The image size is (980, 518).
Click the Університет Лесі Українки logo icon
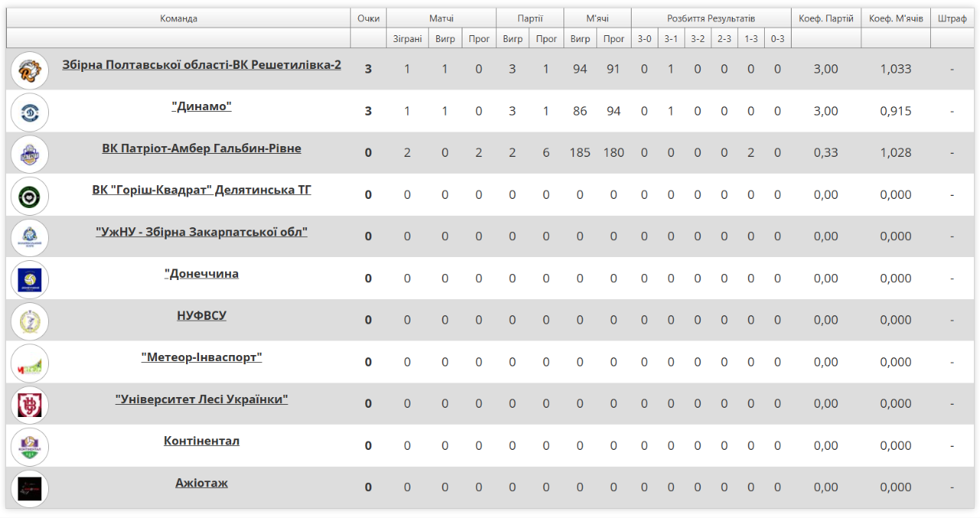pyautogui.click(x=30, y=404)
